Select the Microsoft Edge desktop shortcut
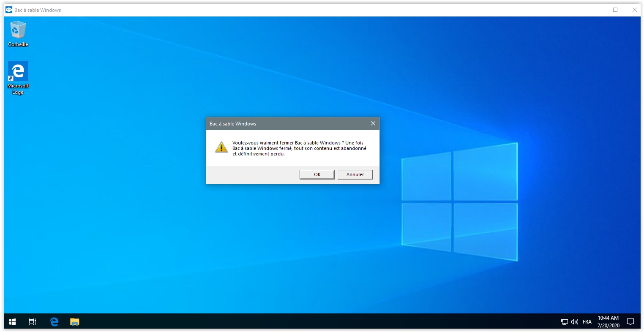644x332 pixels. coord(18,78)
